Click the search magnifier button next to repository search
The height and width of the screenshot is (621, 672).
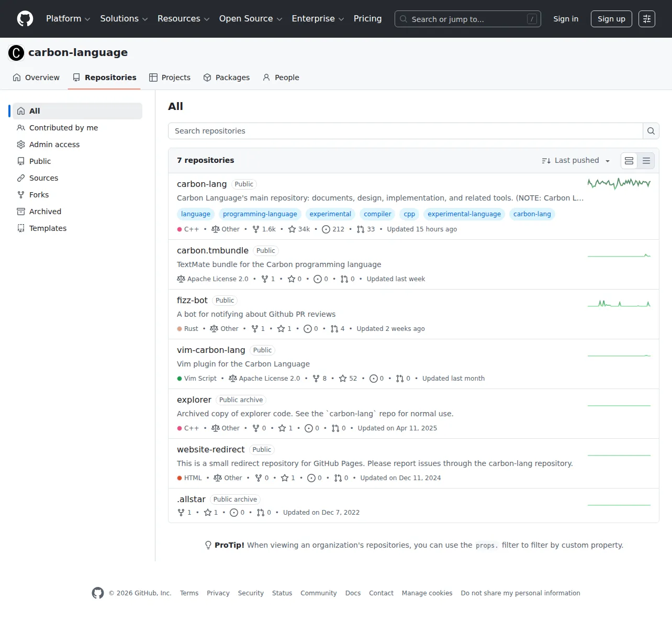point(651,131)
